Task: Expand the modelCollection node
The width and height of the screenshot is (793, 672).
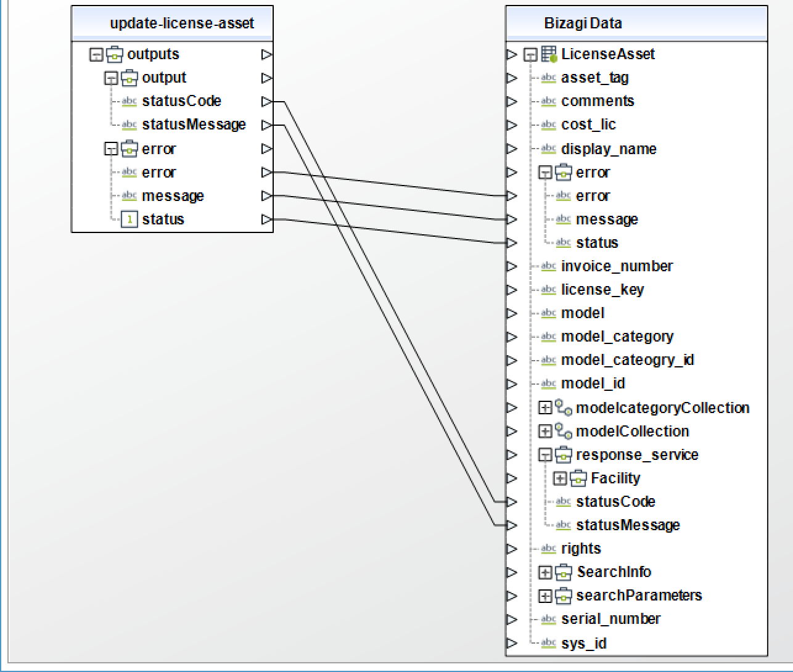Action: click(545, 432)
